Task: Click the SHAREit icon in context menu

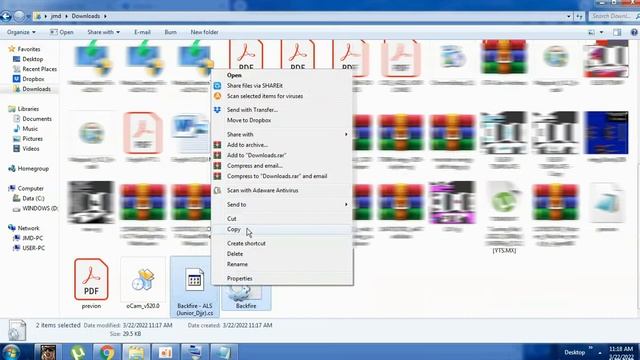Action: click(218, 86)
